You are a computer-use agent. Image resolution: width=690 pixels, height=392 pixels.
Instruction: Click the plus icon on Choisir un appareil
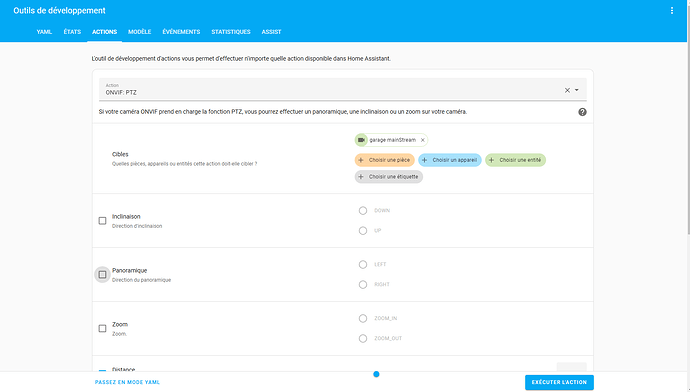tap(425, 160)
